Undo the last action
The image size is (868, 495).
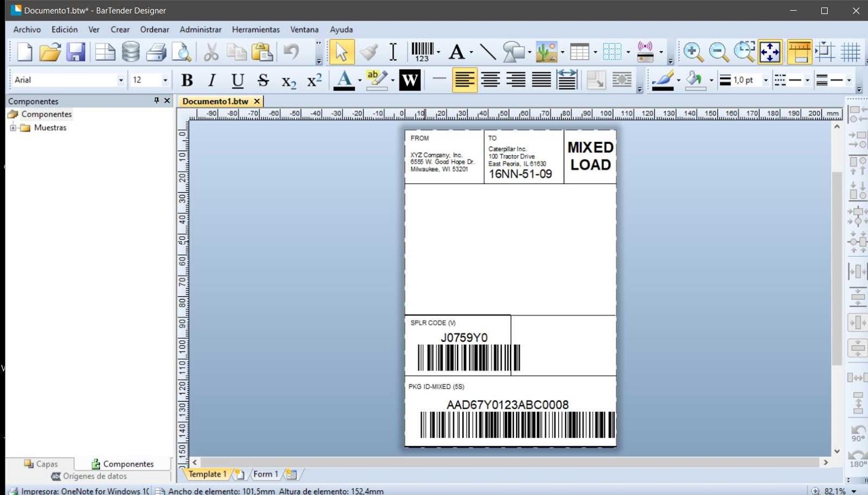(x=291, y=52)
